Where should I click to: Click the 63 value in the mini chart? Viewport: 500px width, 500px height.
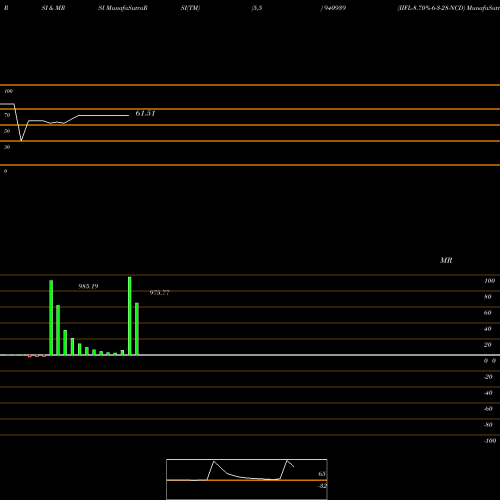coord(322,474)
